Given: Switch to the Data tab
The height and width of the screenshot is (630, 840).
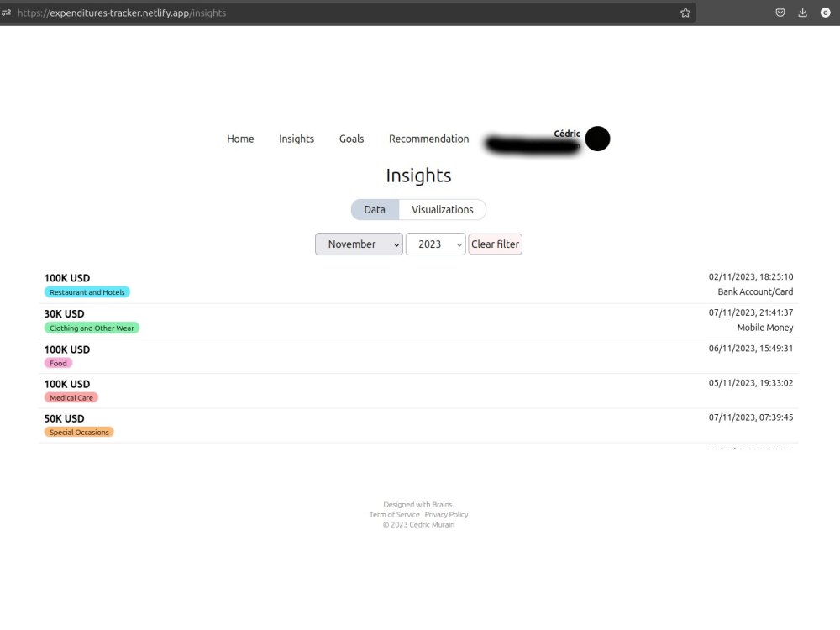Looking at the screenshot, I should point(375,209).
